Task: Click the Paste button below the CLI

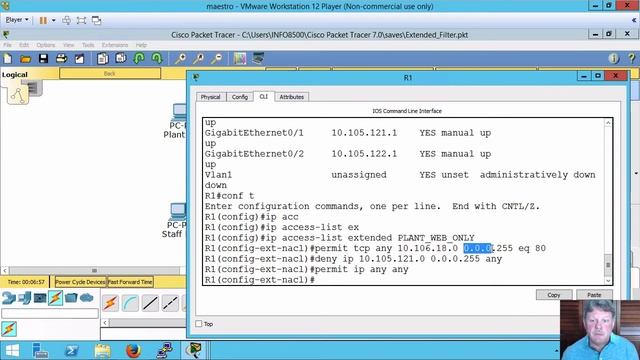Action: (x=594, y=295)
